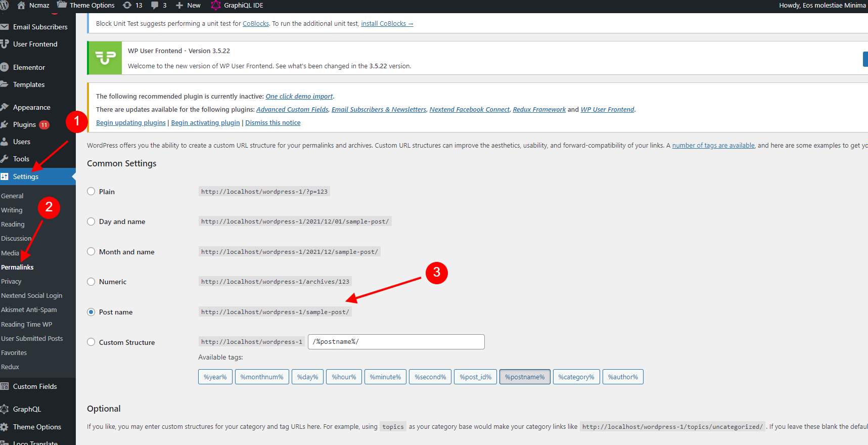Click the Custom Fields grid icon

tap(5, 386)
